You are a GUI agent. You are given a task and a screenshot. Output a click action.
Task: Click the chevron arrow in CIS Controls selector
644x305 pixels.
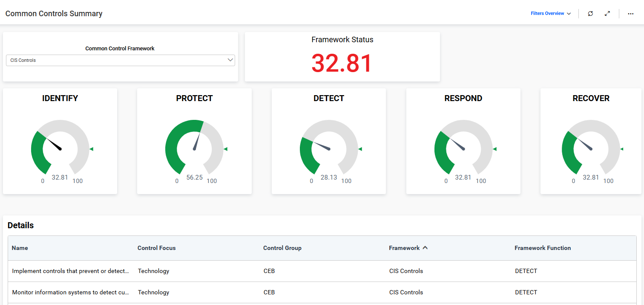pyautogui.click(x=230, y=60)
